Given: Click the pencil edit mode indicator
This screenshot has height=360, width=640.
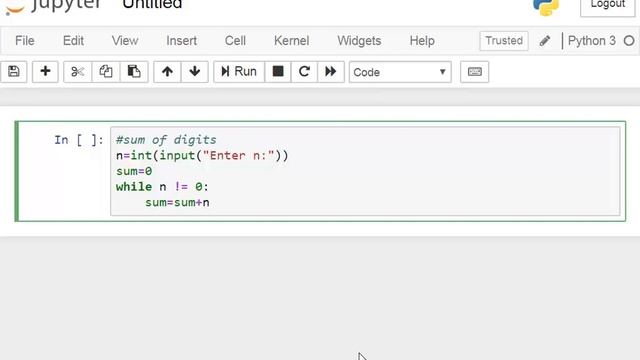Looking at the screenshot, I should [x=545, y=41].
